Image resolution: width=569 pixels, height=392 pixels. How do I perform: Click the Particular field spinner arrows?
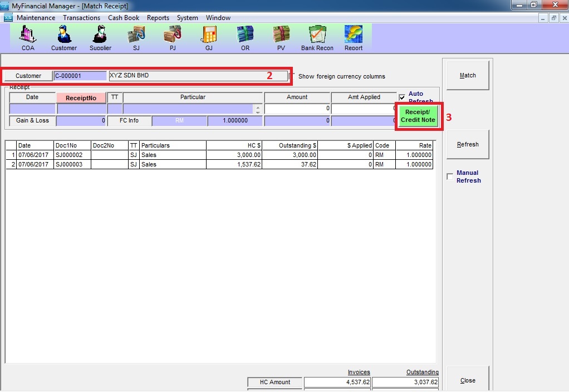257,109
